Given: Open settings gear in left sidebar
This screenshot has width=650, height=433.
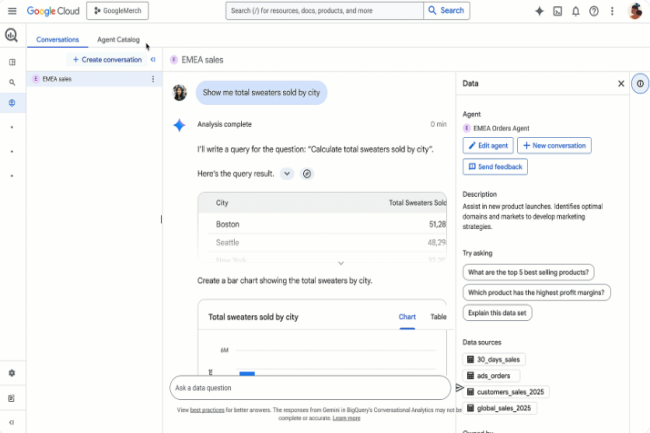Looking at the screenshot, I should coord(12,373).
